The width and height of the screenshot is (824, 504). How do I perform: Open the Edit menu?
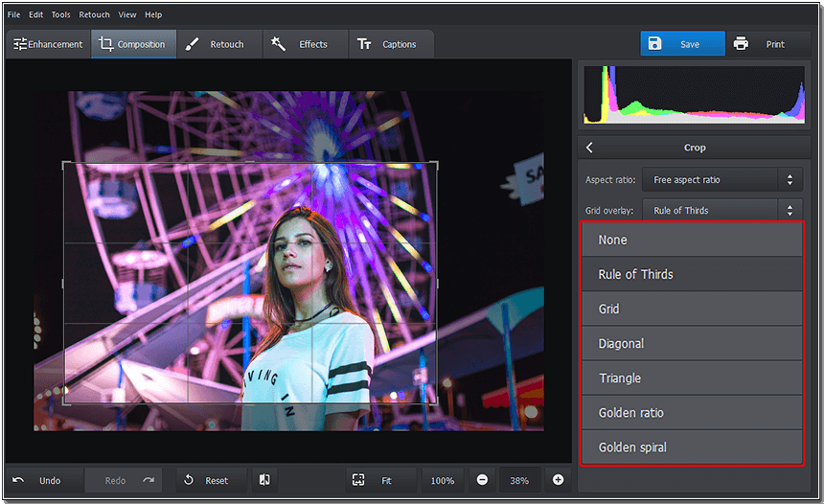click(35, 14)
